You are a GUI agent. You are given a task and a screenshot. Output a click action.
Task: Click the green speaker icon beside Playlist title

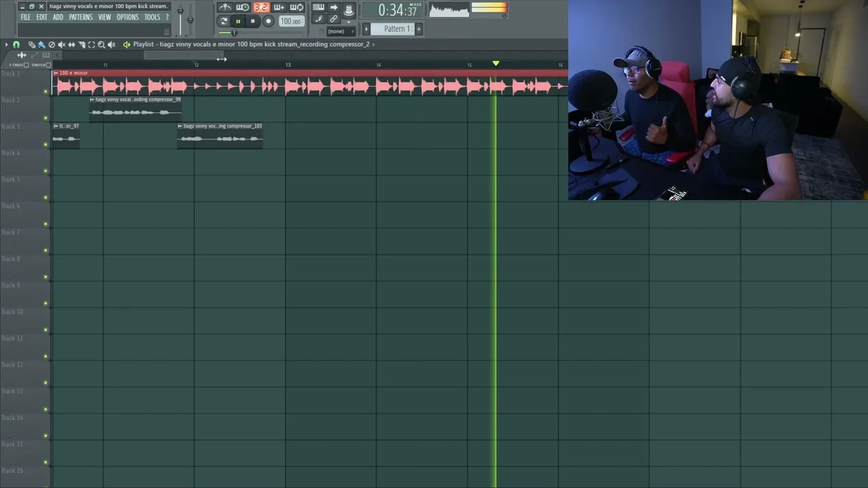(x=127, y=45)
